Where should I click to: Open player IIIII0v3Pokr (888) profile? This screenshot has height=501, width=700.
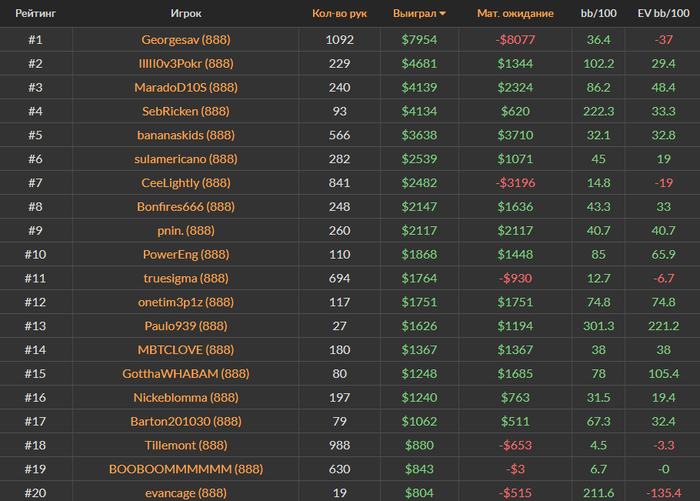[x=186, y=63]
